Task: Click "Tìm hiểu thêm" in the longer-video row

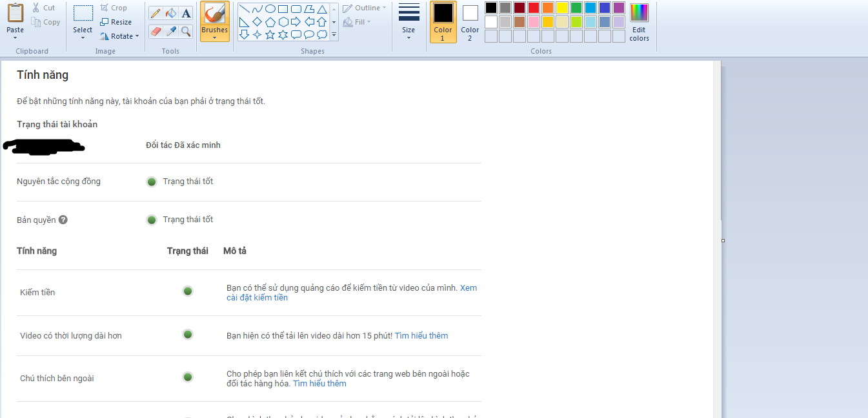Action: tap(421, 336)
